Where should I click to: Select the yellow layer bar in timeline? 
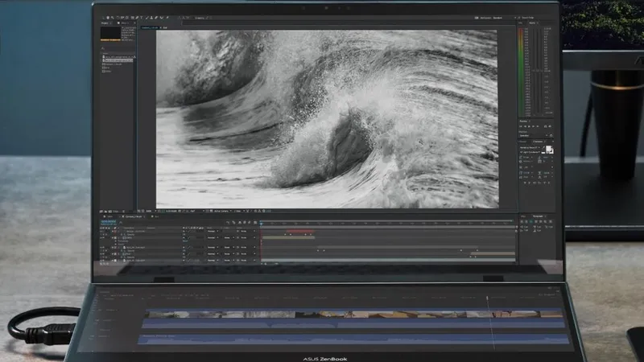(x=288, y=237)
